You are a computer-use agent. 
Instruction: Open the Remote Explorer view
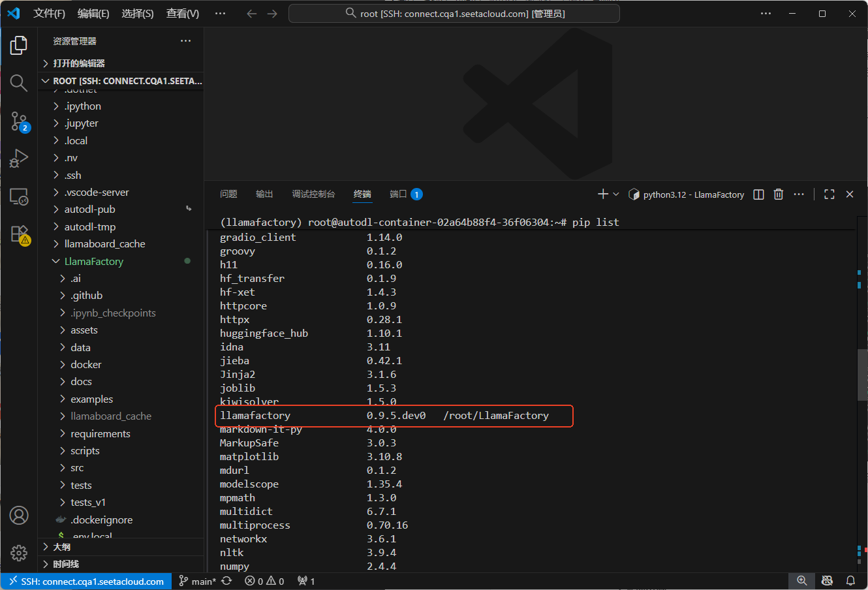[x=19, y=196]
